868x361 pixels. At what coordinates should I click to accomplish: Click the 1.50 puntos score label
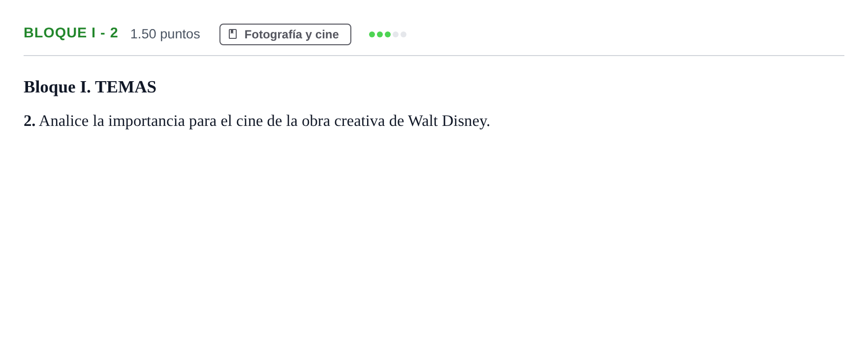[165, 34]
